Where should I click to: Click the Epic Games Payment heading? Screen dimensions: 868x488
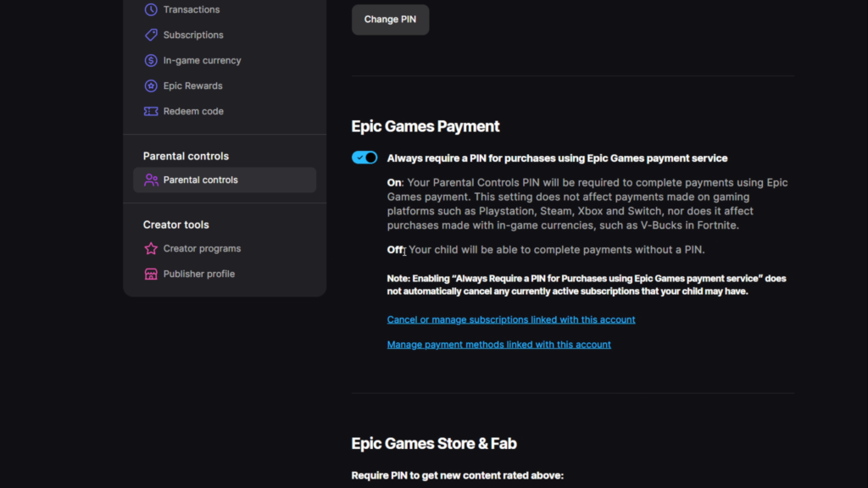426,126
